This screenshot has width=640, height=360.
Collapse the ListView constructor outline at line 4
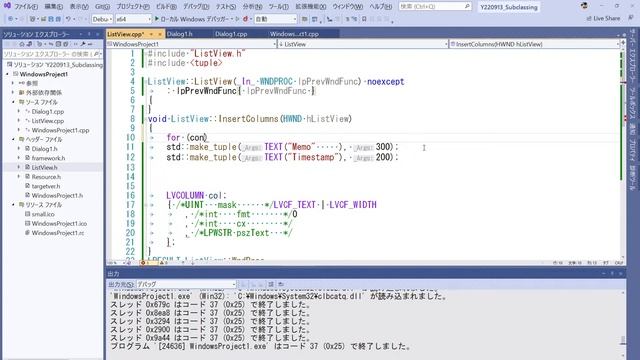click(x=145, y=82)
